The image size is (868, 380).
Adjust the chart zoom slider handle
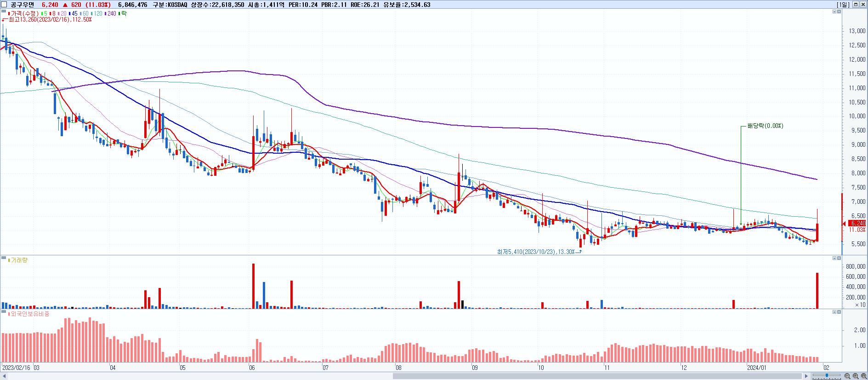coord(827,375)
